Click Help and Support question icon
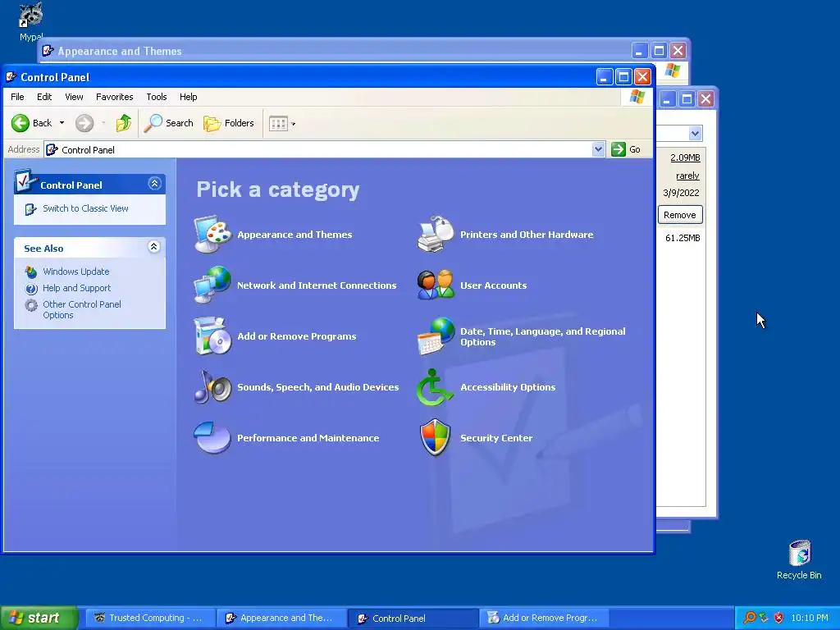This screenshot has width=840, height=630. point(31,289)
